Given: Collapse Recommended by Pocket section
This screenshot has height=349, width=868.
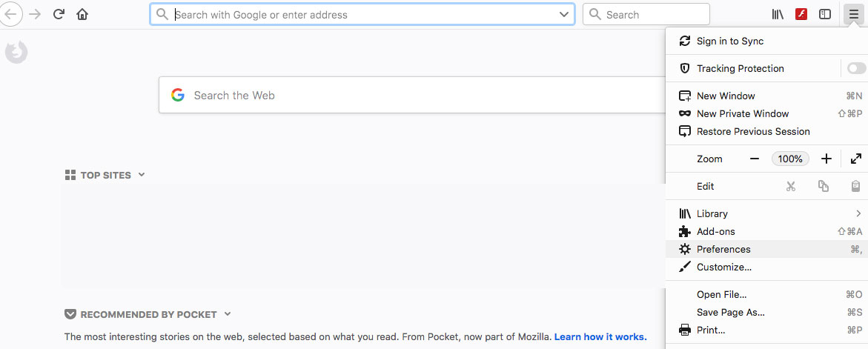Looking at the screenshot, I should click(228, 314).
